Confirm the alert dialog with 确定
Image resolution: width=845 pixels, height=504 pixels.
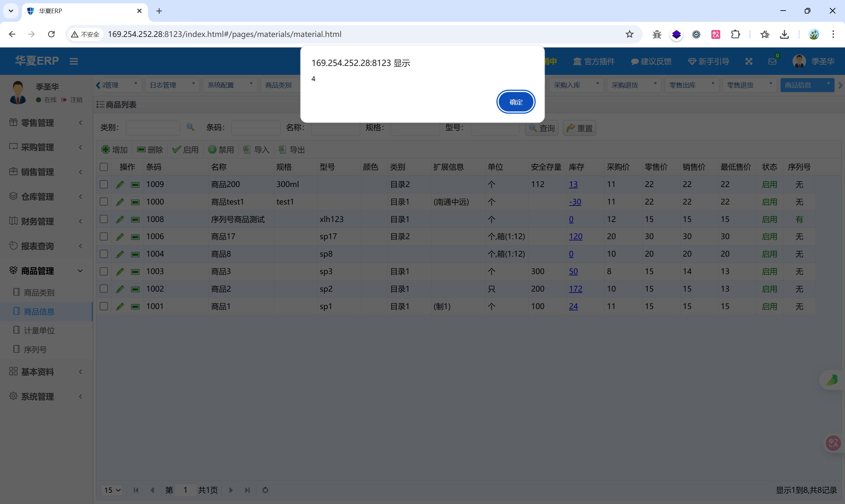[516, 102]
